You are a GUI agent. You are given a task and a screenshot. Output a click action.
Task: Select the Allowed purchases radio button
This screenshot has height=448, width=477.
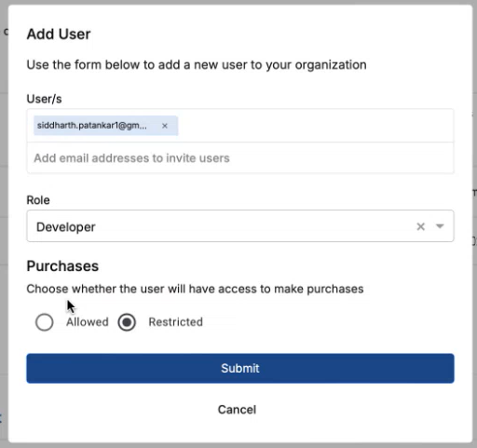pyautogui.click(x=45, y=322)
